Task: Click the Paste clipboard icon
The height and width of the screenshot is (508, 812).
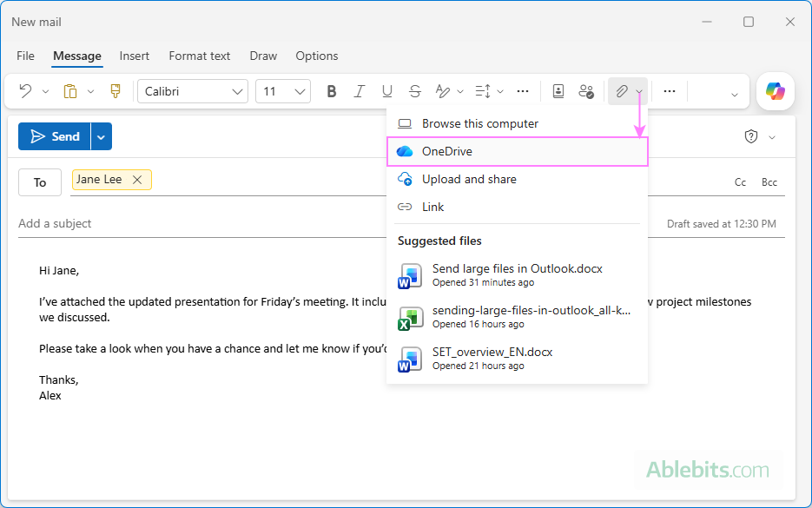Action: [x=70, y=91]
